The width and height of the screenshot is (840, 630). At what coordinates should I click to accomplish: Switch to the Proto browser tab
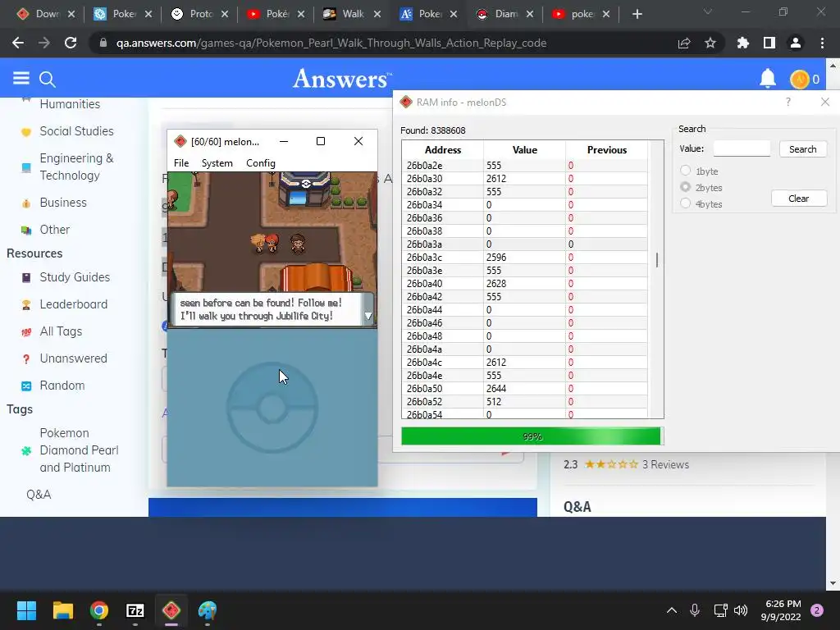point(199,14)
